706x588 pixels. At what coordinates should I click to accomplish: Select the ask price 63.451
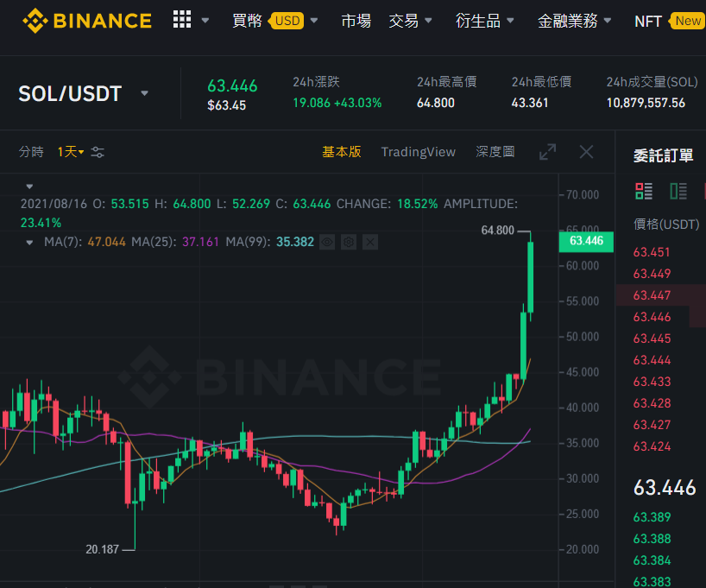tap(652, 252)
